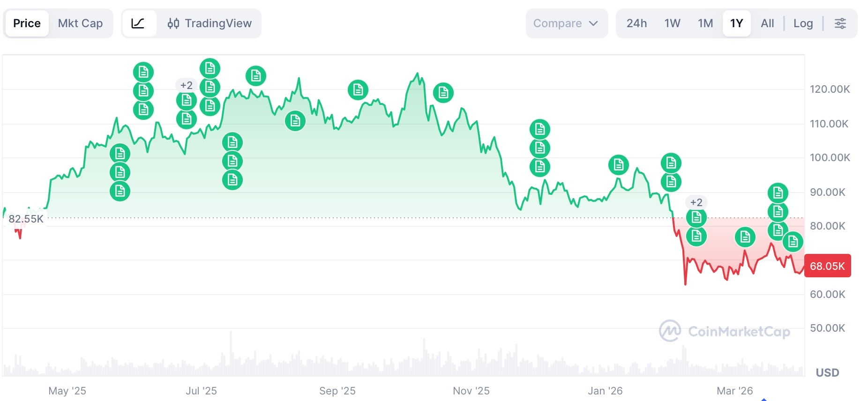Viewport: 868px width, 401px height.
Task: Show the All time range
Action: (767, 23)
